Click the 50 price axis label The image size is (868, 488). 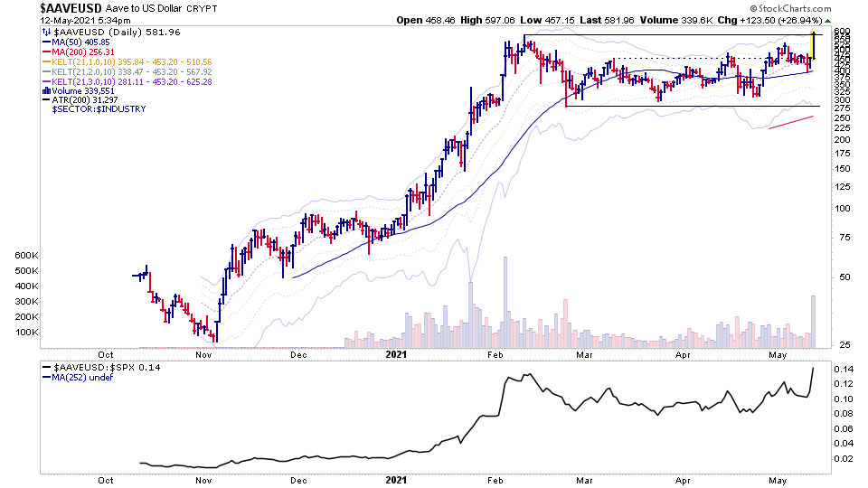point(844,277)
